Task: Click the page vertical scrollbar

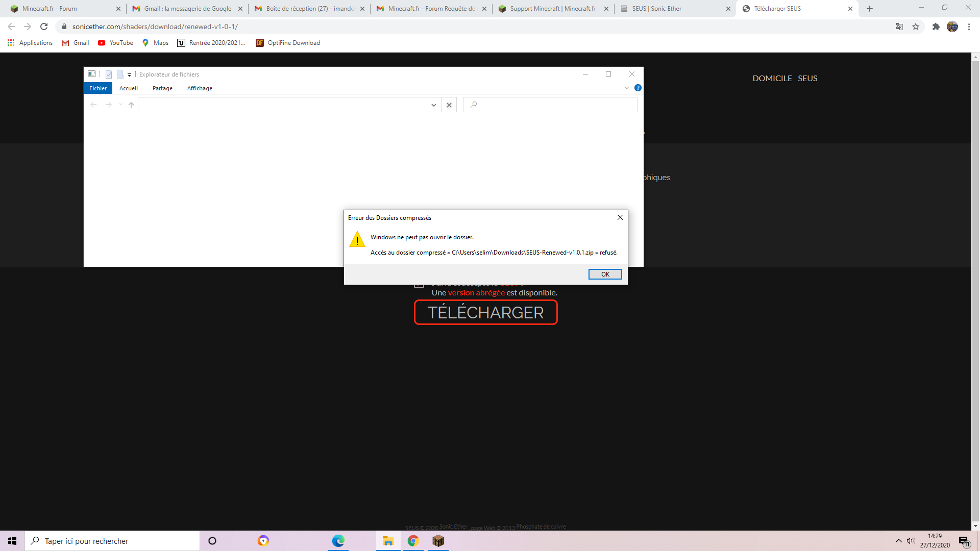Action: pyautogui.click(x=975, y=291)
